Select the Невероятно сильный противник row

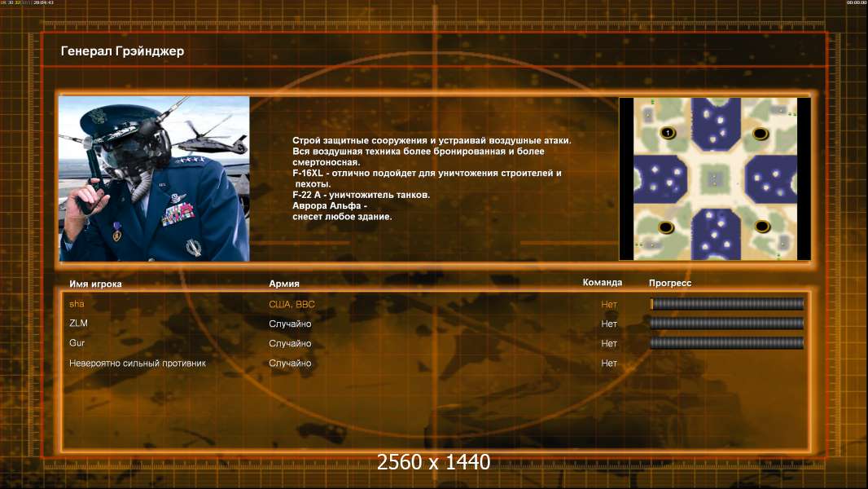tap(435, 363)
